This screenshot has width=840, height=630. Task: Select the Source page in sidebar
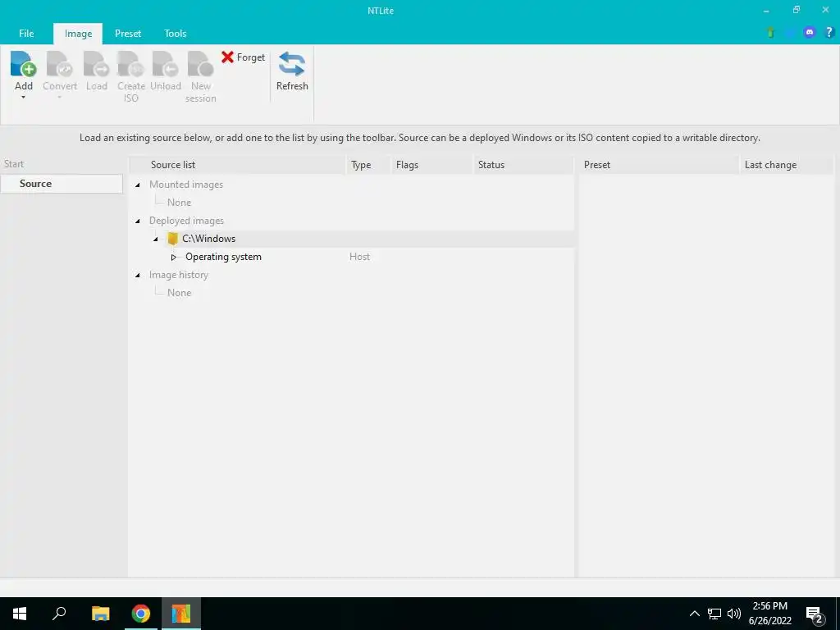(62, 184)
